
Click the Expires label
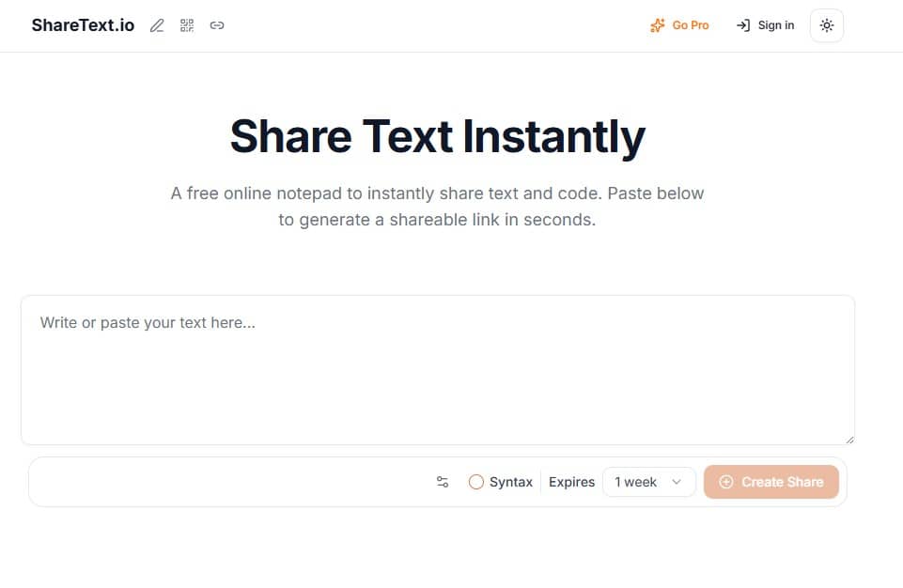(571, 482)
